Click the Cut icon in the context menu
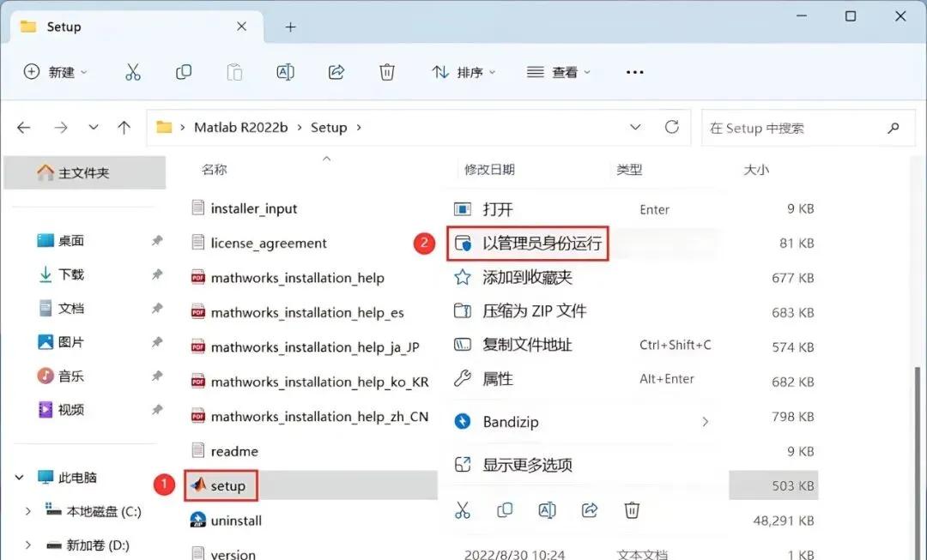Image resolution: width=927 pixels, height=560 pixels. [x=463, y=509]
